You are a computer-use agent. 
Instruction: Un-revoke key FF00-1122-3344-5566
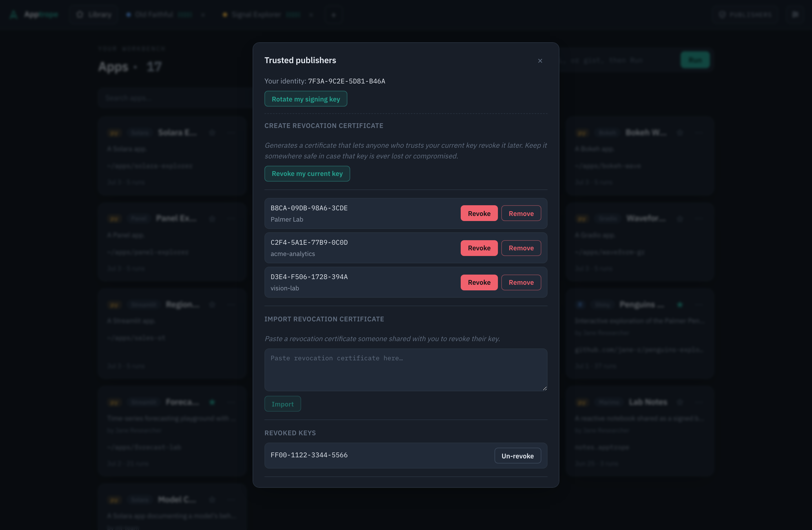click(x=518, y=456)
